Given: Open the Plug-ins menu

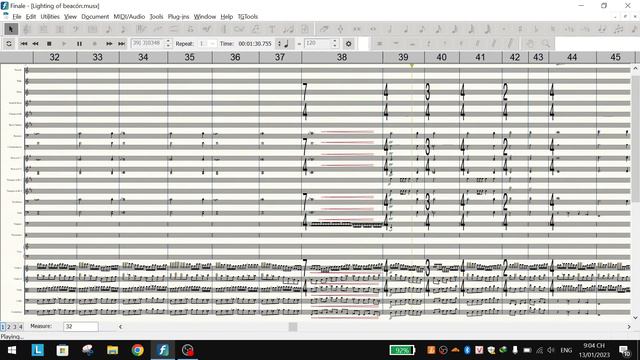Looking at the screenshot, I should point(178,17).
